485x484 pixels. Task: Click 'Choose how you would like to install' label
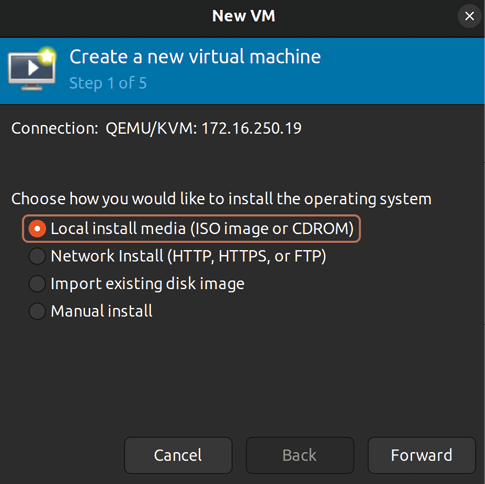(221, 199)
